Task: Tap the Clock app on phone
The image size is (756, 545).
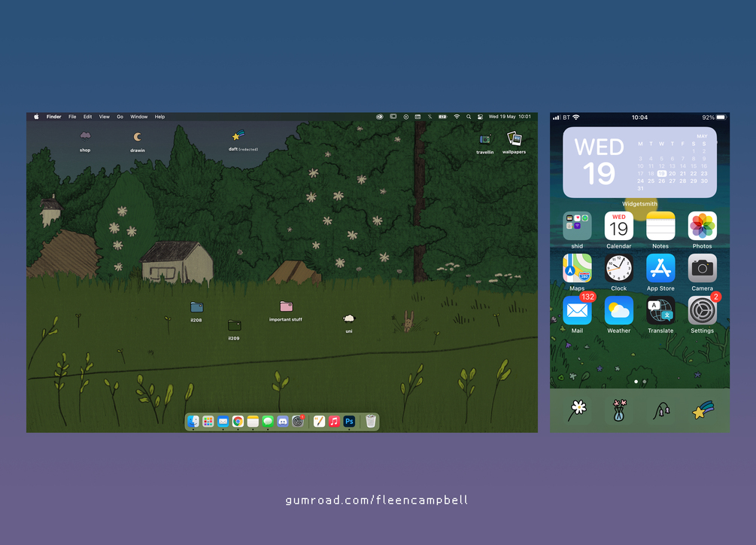Action: tap(618, 268)
